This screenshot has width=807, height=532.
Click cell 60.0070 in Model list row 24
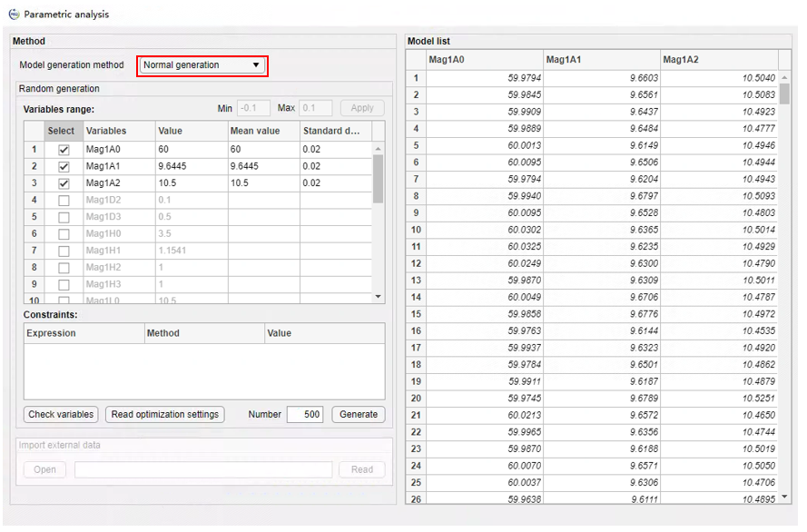pyautogui.click(x=485, y=466)
